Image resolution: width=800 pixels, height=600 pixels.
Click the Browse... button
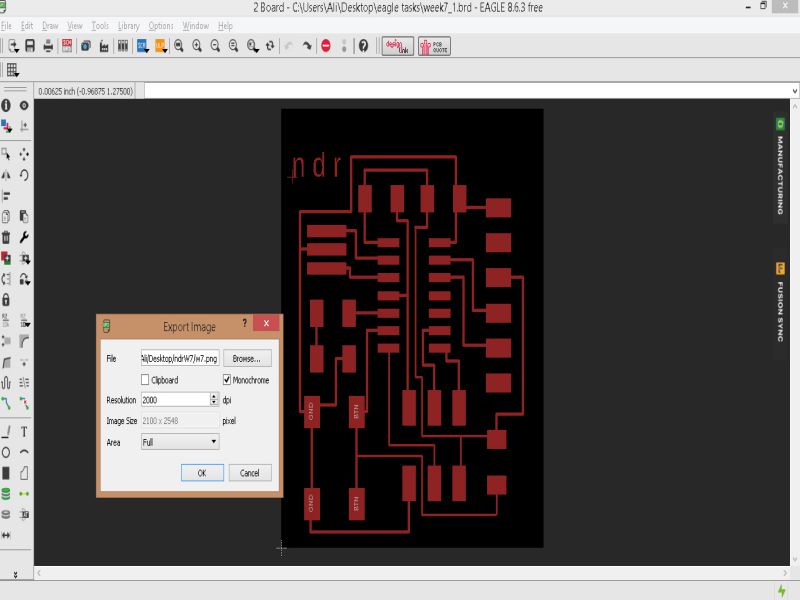[246, 358]
